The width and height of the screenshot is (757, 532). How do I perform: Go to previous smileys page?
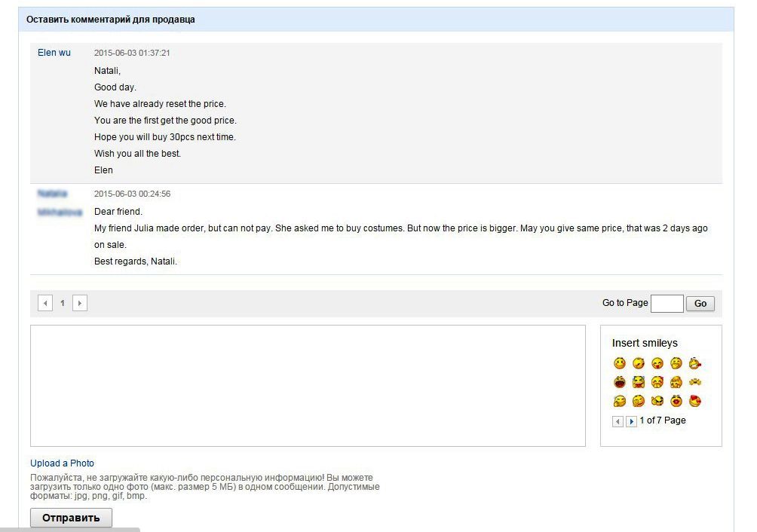pos(618,421)
